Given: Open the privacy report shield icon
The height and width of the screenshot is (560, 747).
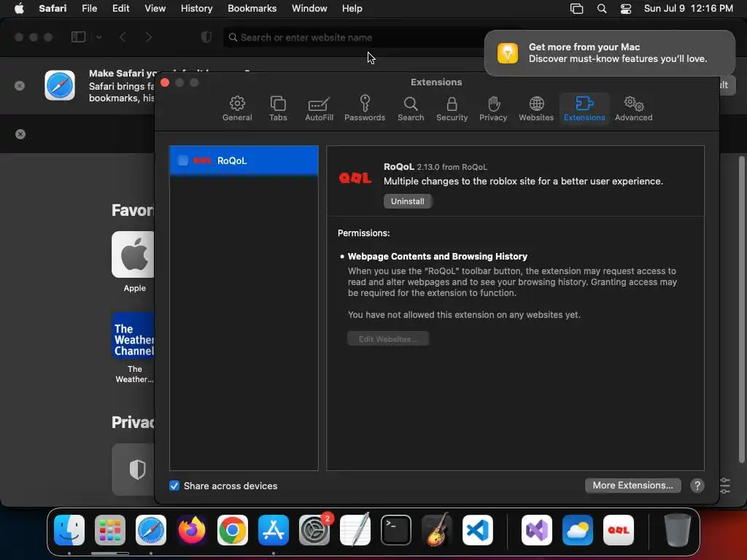Looking at the screenshot, I should click(x=206, y=37).
